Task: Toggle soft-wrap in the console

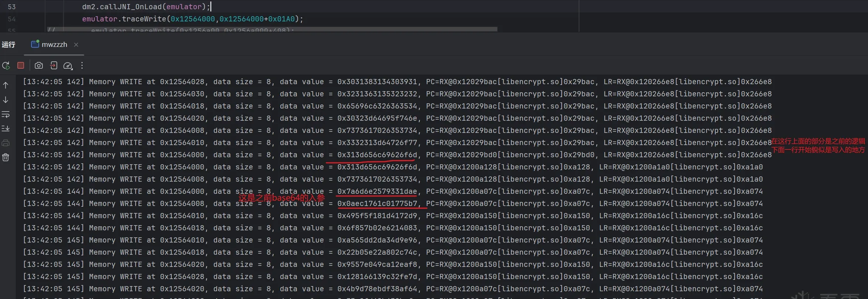Action: 6,114
